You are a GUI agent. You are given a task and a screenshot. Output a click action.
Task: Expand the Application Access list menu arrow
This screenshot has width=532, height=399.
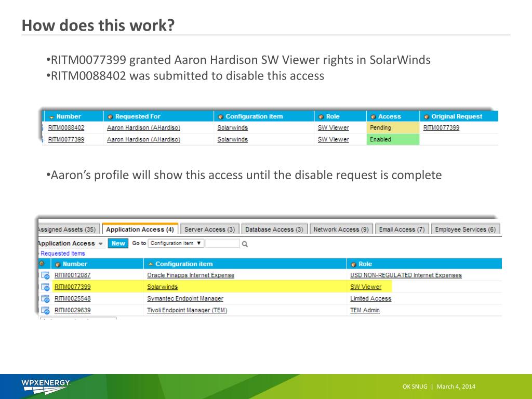[x=100, y=244]
